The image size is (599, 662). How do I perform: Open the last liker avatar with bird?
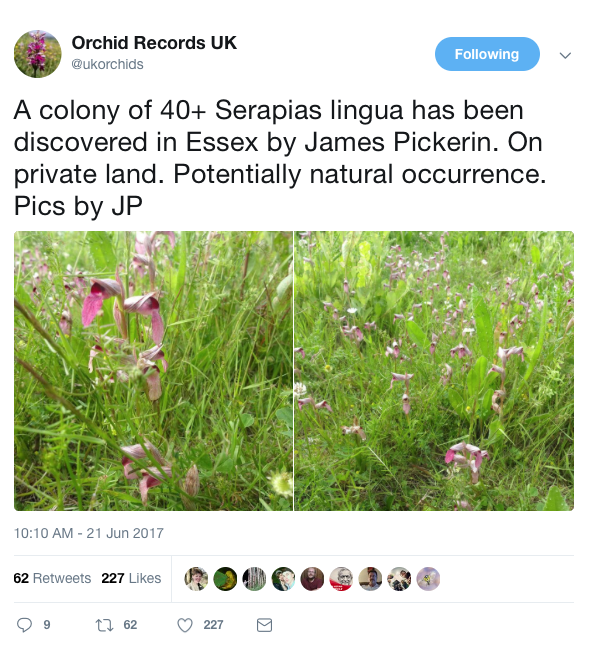click(428, 578)
